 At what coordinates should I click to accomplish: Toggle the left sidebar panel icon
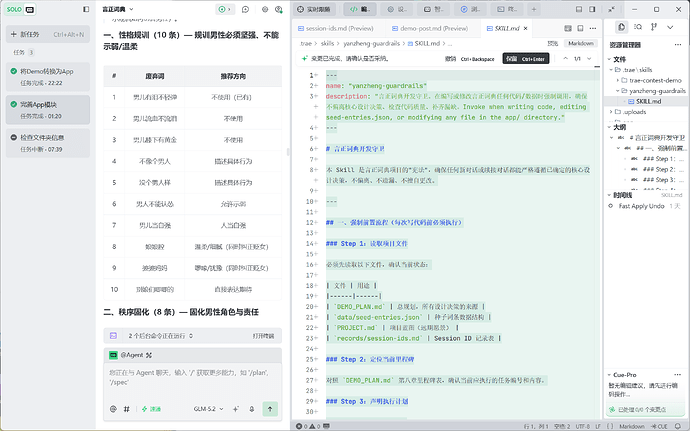(x=86, y=9)
